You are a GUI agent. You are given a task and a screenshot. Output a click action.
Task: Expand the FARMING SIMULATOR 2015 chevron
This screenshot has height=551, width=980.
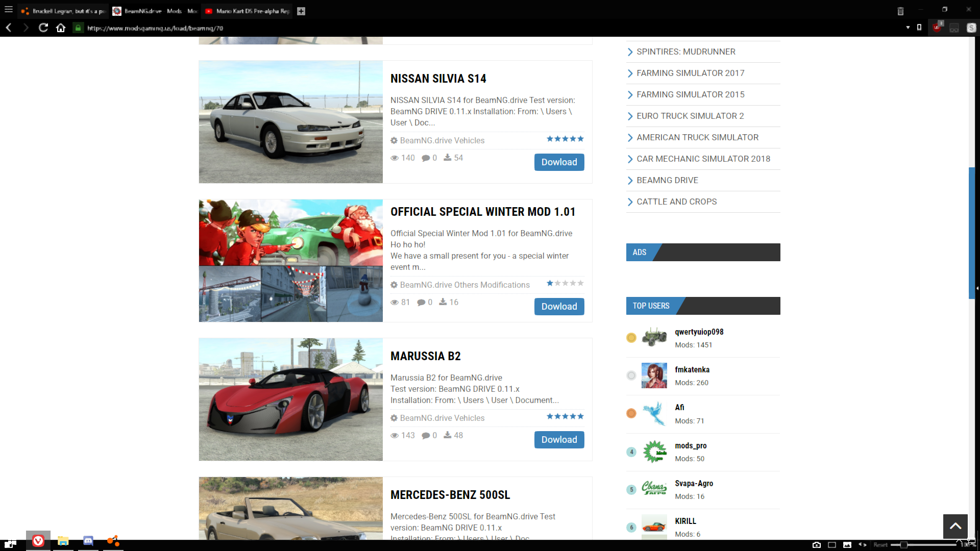(630, 95)
